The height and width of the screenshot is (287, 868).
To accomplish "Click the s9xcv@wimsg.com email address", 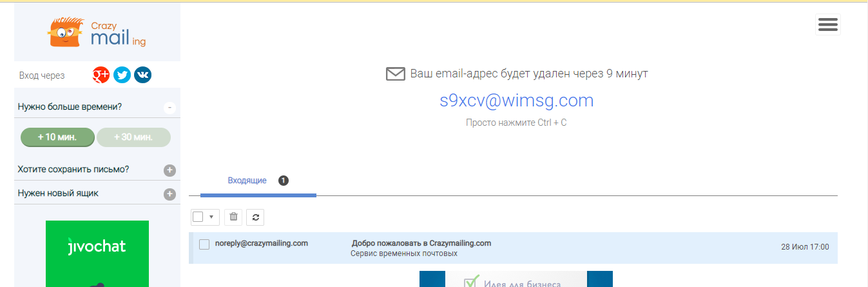I will click(516, 101).
